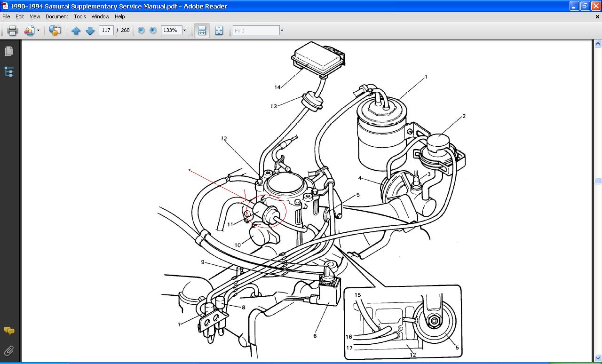Open the Tools menu
Image resolution: width=602 pixels, height=364 pixels.
(x=80, y=16)
